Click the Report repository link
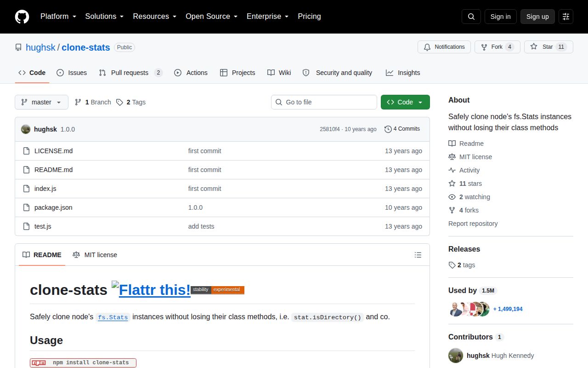The height and width of the screenshot is (368, 588). [473, 224]
